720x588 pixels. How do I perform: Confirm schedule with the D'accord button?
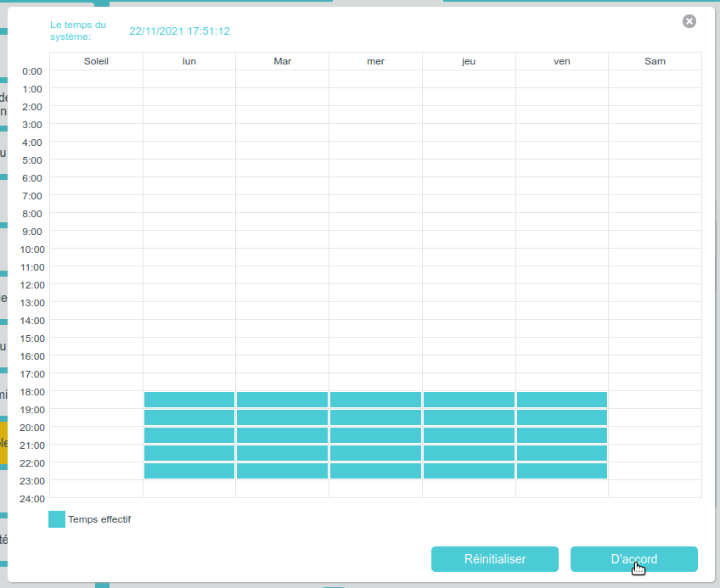point(633,559)
